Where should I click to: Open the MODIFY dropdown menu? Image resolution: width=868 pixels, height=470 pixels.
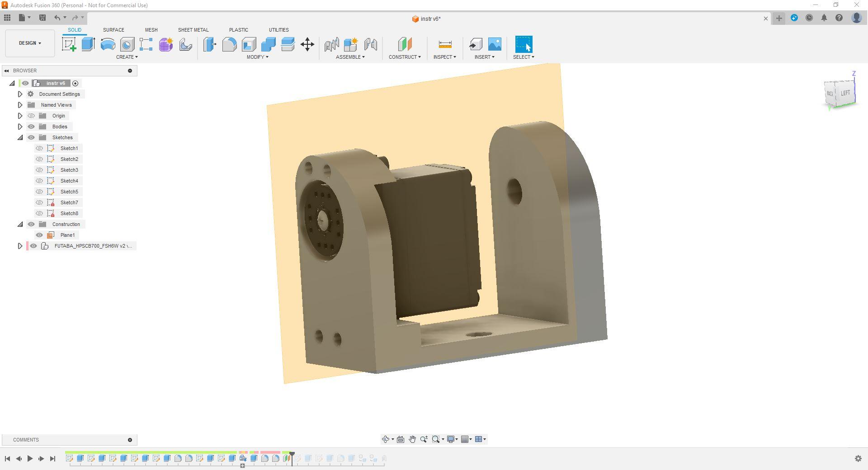click(258, 57)
